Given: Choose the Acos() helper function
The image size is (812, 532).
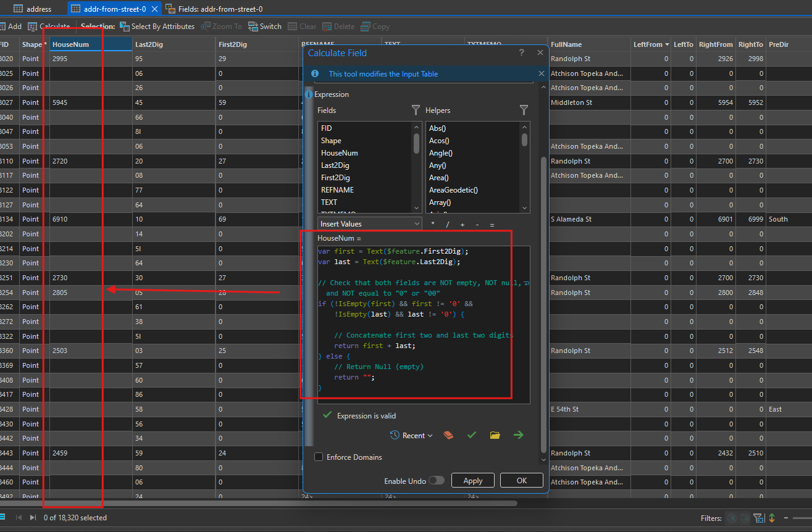Looking at the screenshot, I should (439, 141).
